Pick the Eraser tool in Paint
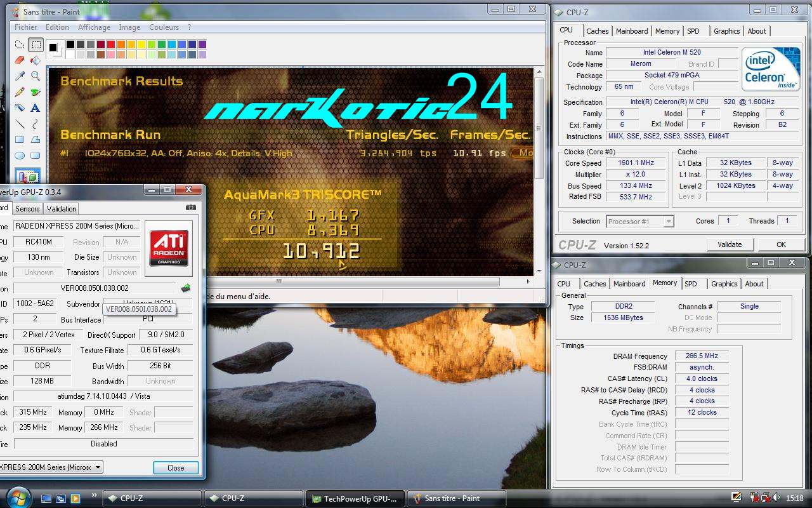Viewport: 812px width, 508px height. click(20, 61)
